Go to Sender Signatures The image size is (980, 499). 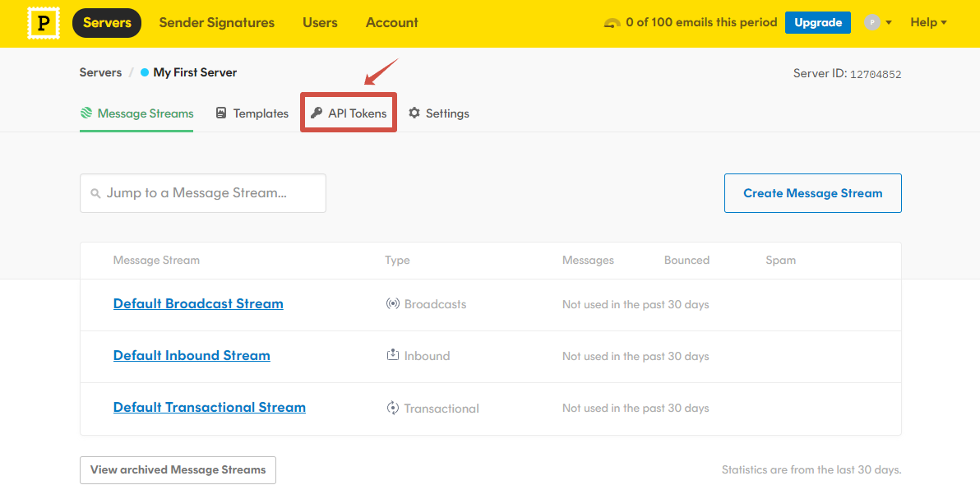(x=217, y=23)
